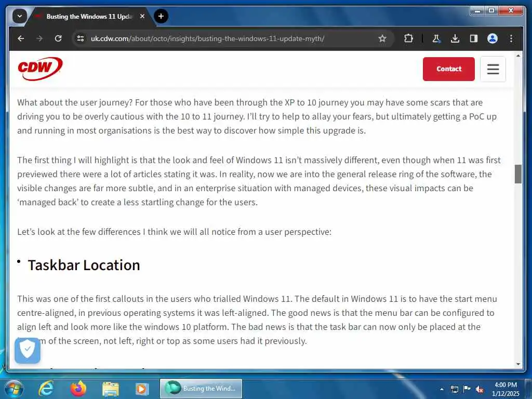
Task: Click the muted volume tray icon
Action: (480, 389)
